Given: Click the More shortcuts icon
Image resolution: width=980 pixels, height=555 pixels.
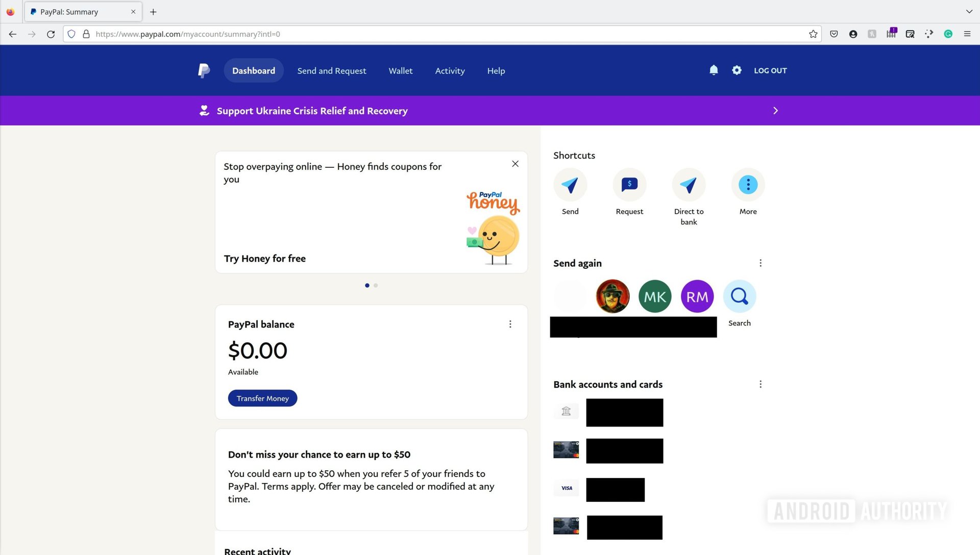Looking at the screenshot, I should (748, 184).
